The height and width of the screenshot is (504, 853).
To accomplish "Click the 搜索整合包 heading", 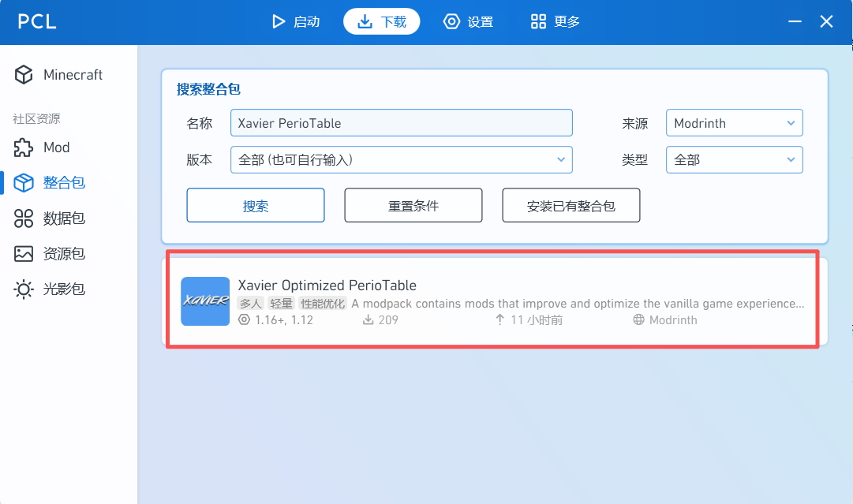I will (208, 89).
